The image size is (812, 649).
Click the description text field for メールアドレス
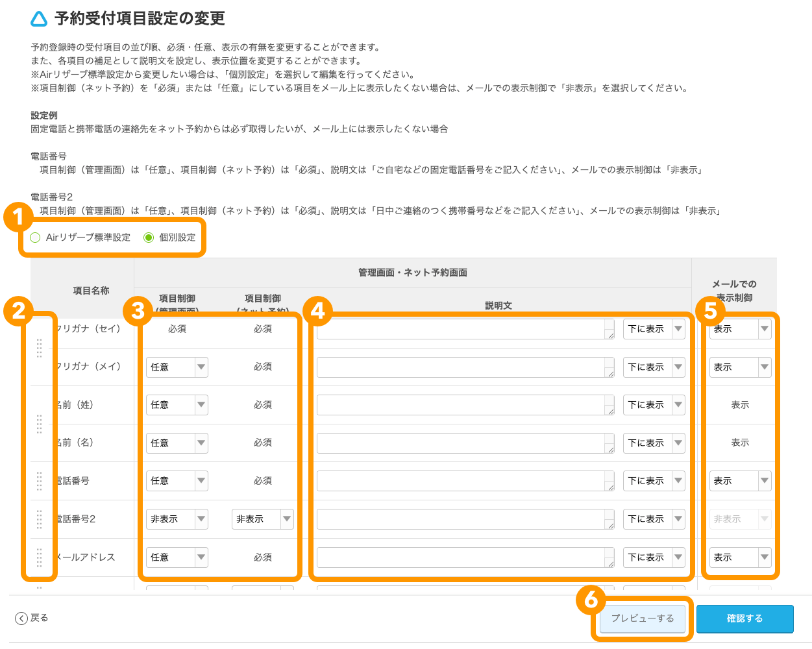click(465, 557)
